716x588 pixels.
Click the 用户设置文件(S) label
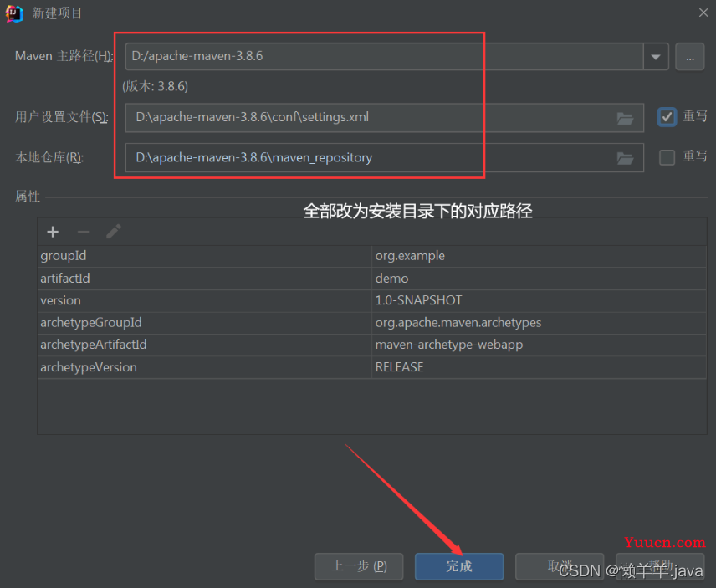[x=62, y=117]
